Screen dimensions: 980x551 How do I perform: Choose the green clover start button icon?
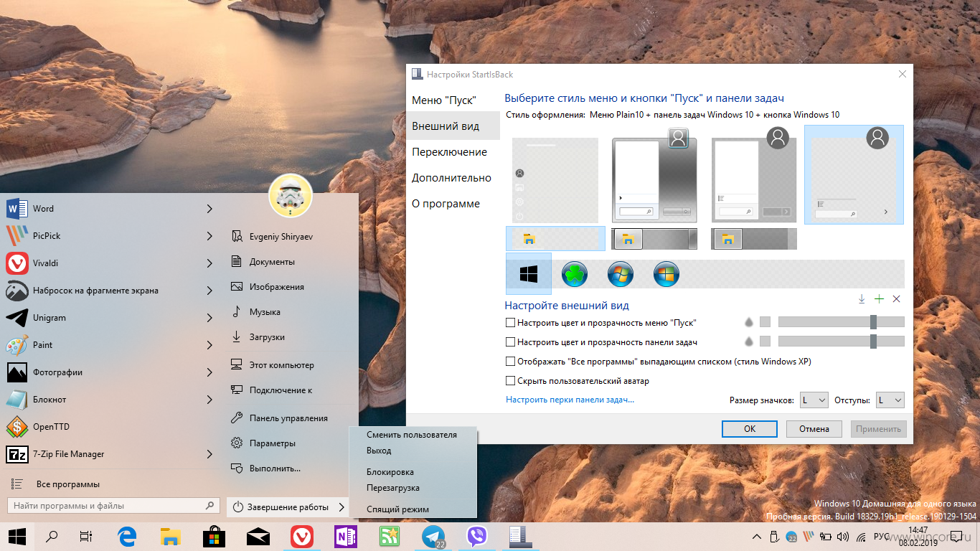[575, 274]
